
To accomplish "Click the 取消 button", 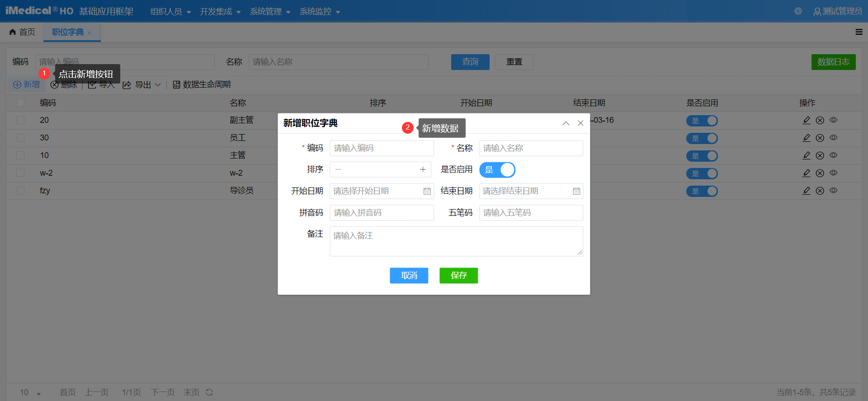I will tap(409, 275).
